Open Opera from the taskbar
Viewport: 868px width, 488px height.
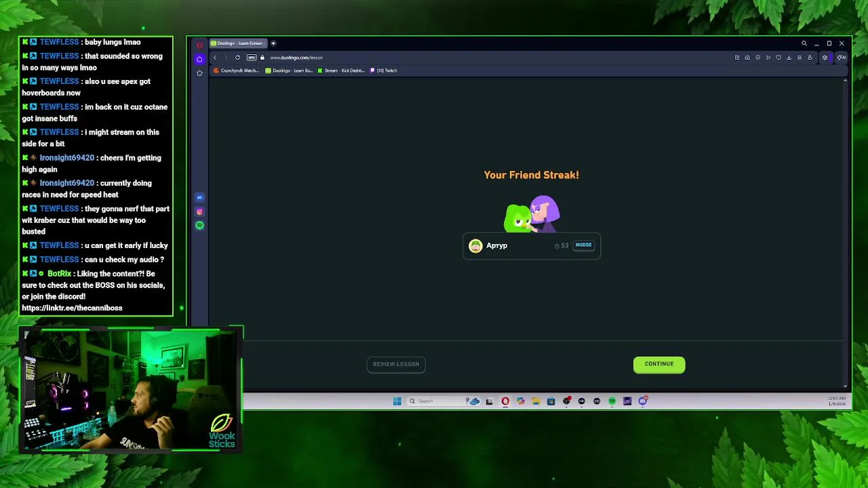(505, 401)
